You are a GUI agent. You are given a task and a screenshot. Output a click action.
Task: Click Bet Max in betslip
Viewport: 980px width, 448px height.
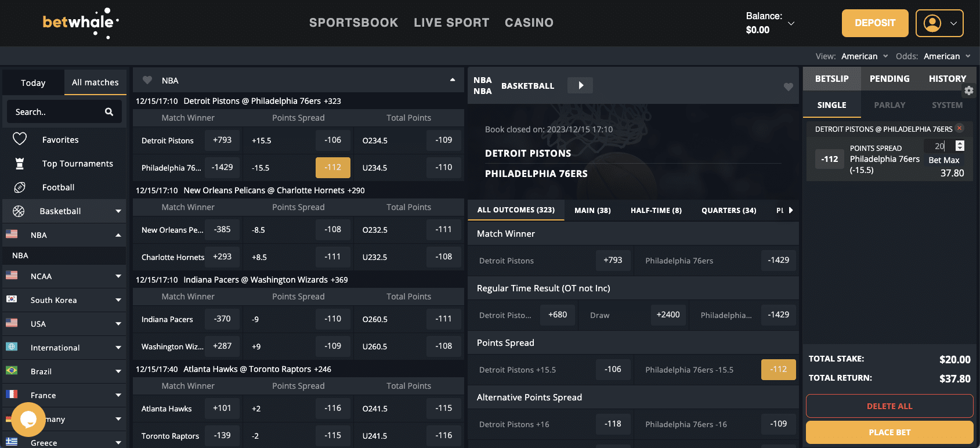point(944,160)
